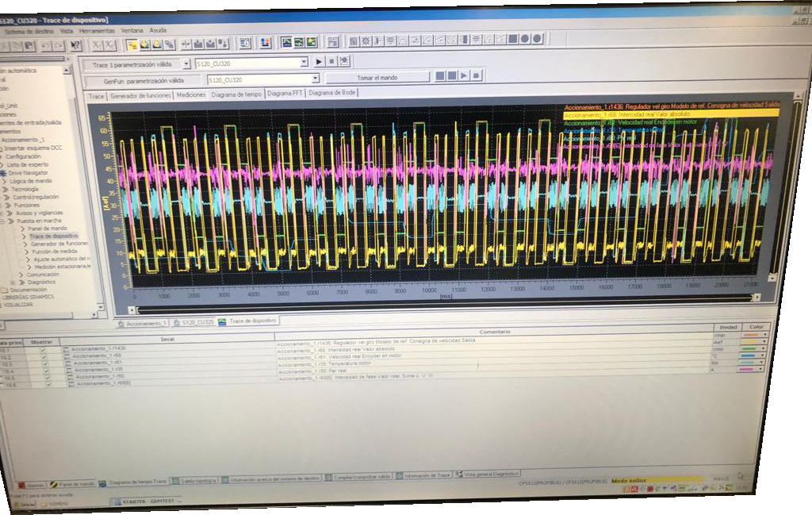Open the Herramientas menu

coord(97,31)
